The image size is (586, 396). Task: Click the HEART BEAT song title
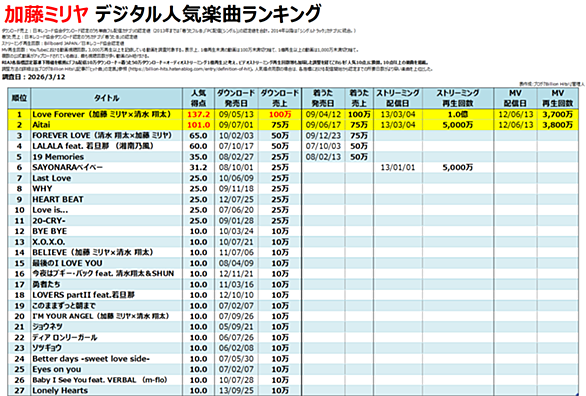(x=58, y=199)
